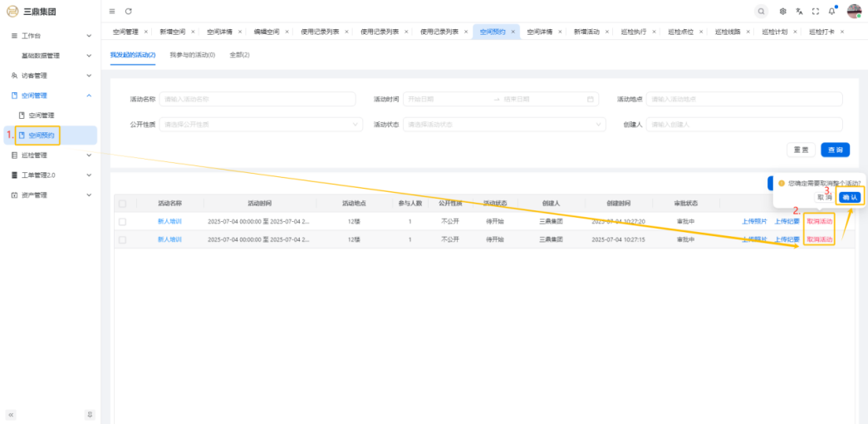Click the calendar icon in date range
868x424 pixels.
(591, 99)
